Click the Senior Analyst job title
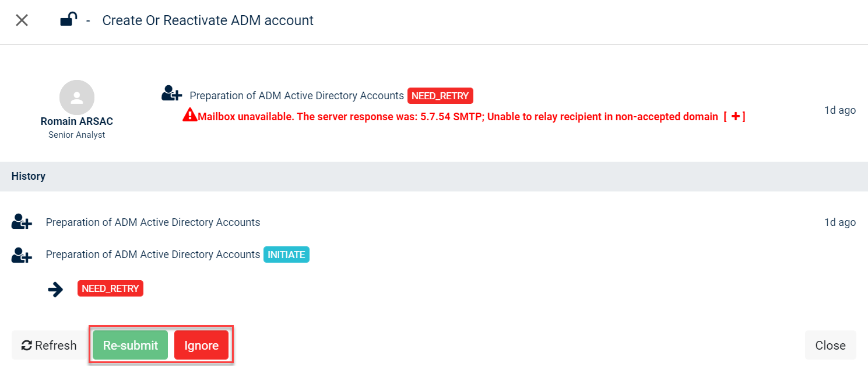Screen dimensions: 868x366 [77, 135]
